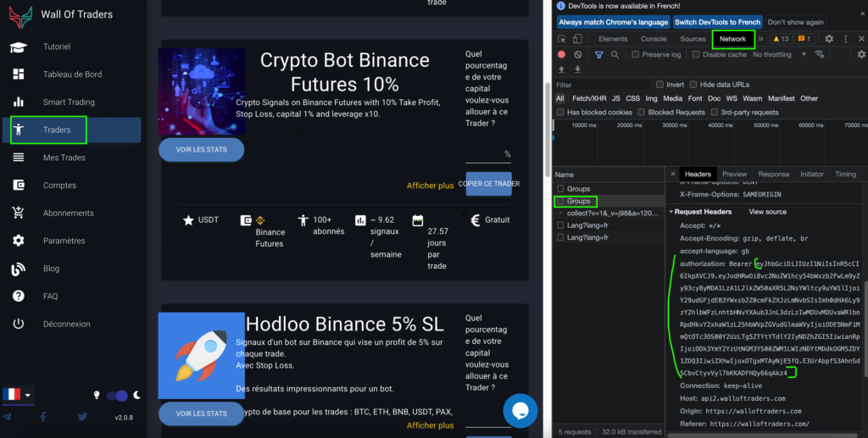The width and height of the screenshot is (868, 438).
Task: Click the 13 warnings badge
Action: tap(781, 39)
